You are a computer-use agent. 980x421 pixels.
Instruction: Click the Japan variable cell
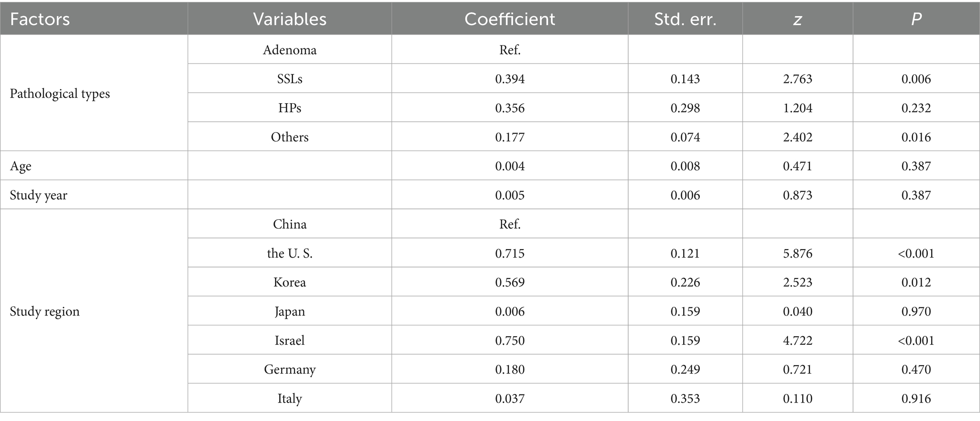click(x=290, y=311)
